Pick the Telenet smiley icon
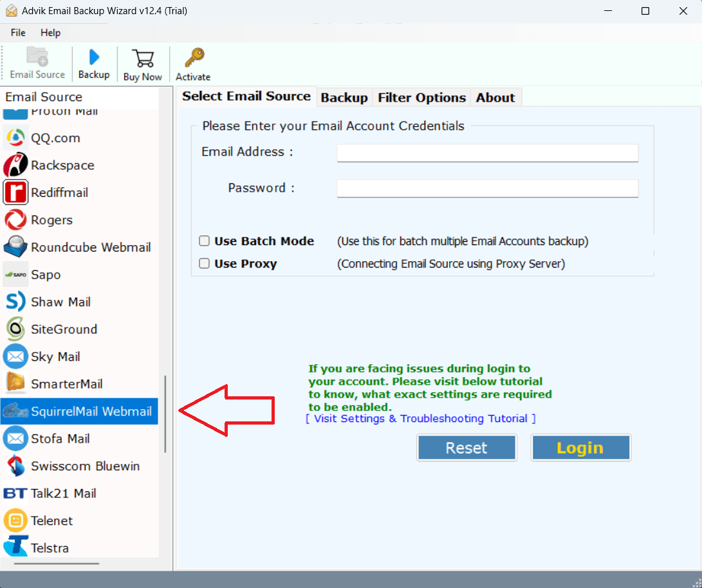Screen dimensions: 702x588 point(15,520)
